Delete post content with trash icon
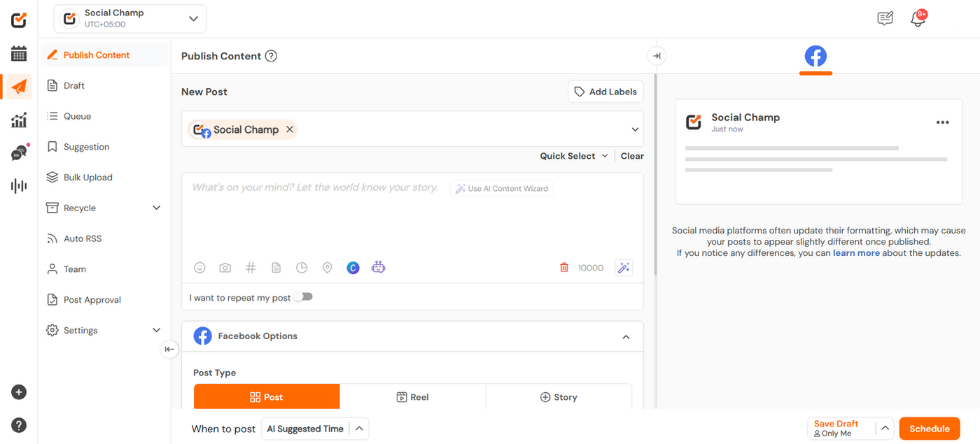The width and height of the screenshot is (980, 444). 564,268
